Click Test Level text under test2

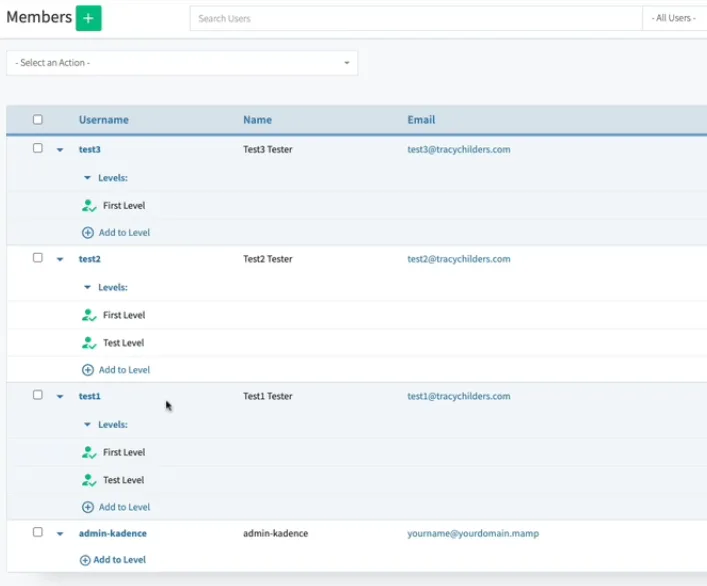point(124,343)
